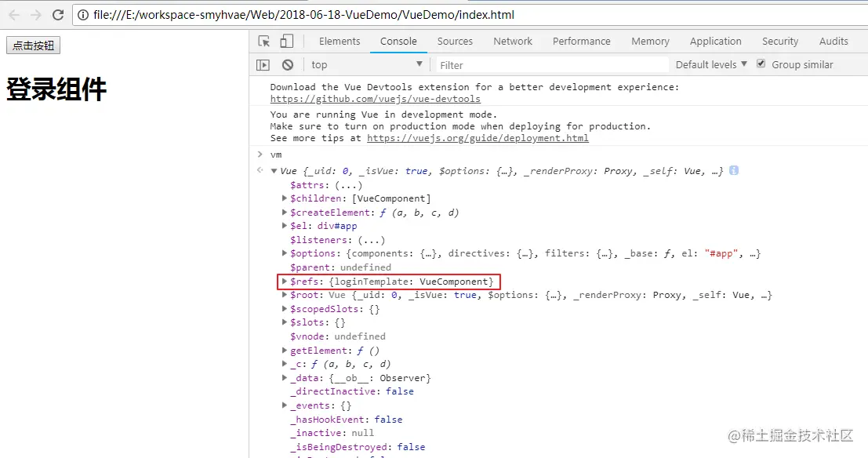Click the $attrs (...) getter value
The width and height of the screenshot is (868, 458).
click(x=349, y=185)
